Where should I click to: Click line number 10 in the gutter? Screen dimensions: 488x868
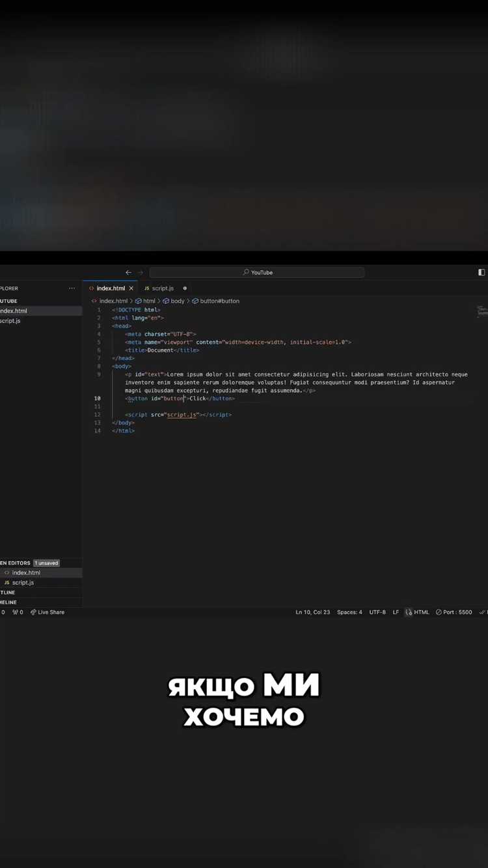97,398
